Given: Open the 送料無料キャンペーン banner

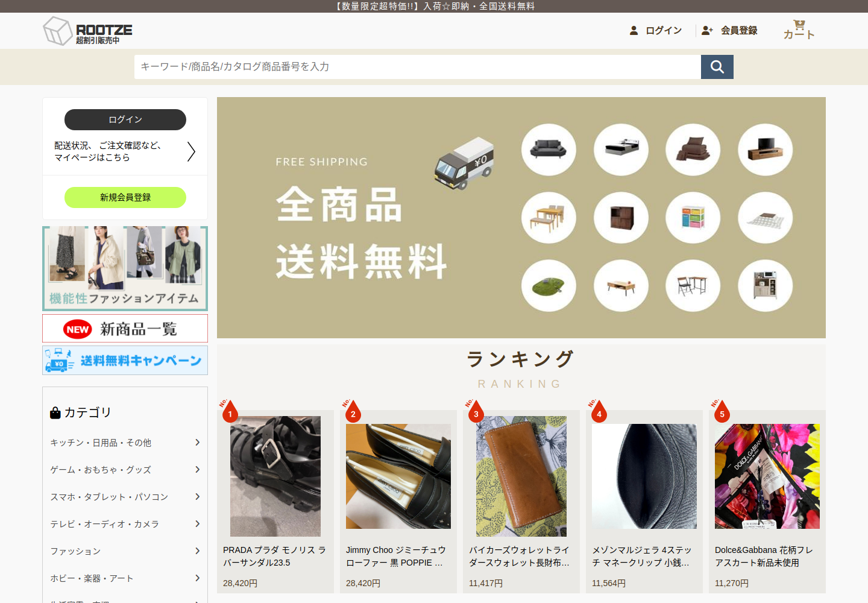Looking at the screenshot, I should click(x=125, y=361).
